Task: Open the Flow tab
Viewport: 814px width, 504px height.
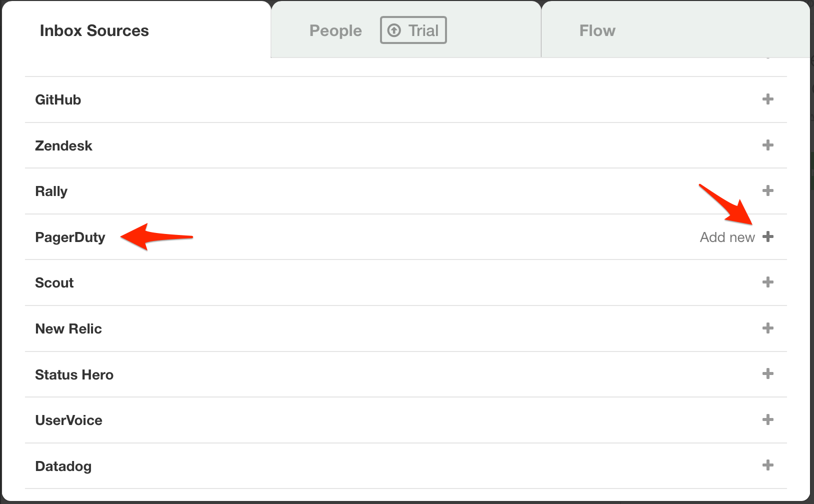Action: pyautogui.click(x=597, y=30)
